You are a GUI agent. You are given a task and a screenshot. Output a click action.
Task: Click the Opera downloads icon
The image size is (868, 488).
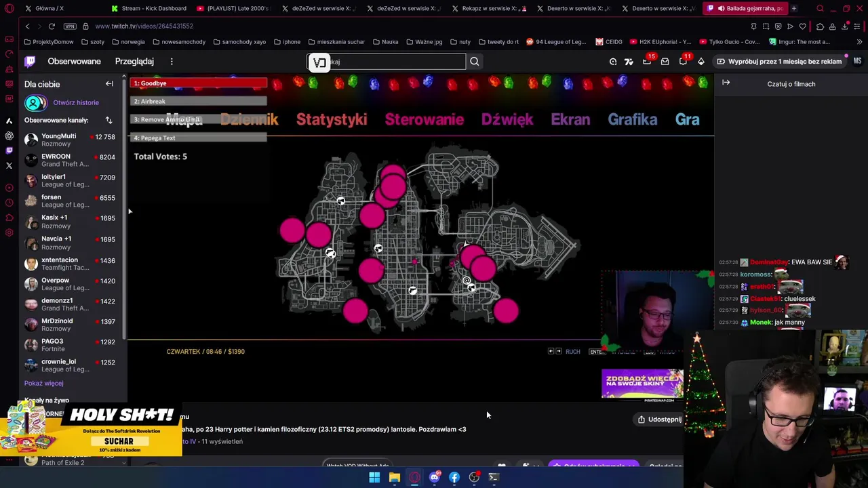point(845,26)
